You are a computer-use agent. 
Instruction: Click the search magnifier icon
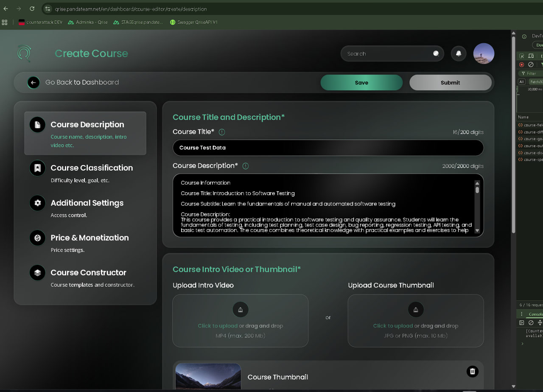(436, 53)
